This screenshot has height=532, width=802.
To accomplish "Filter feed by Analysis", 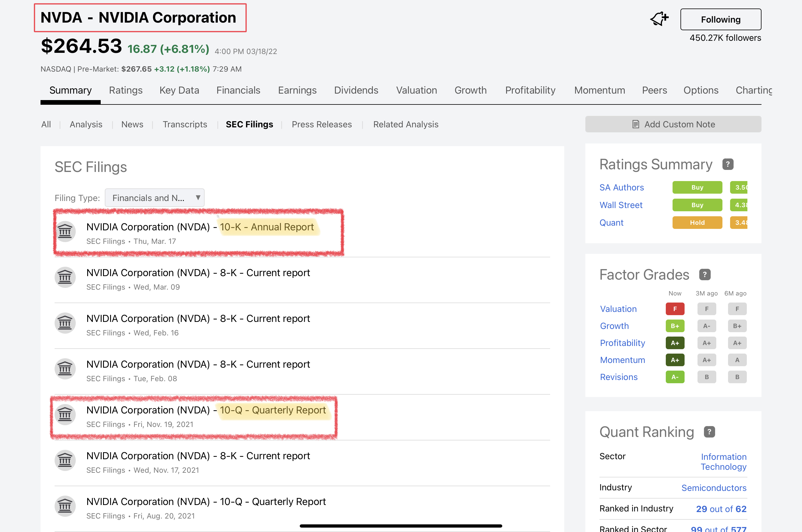I will click(86, 124).
